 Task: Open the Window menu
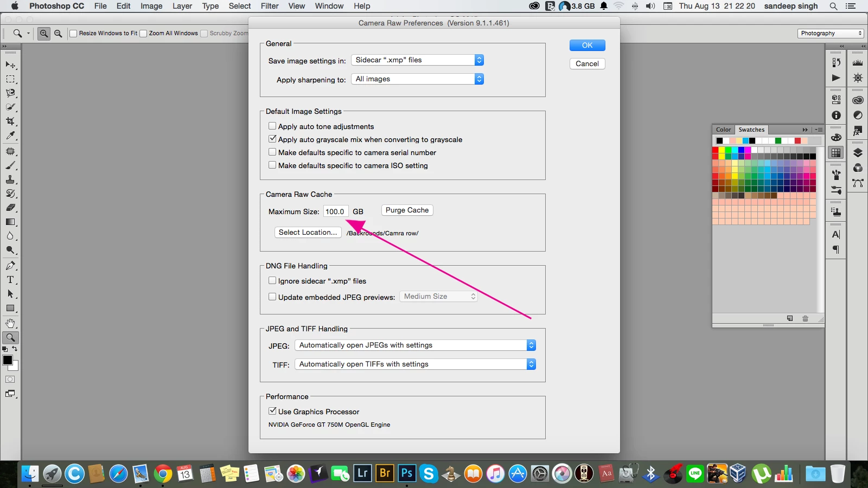(329, 6)
